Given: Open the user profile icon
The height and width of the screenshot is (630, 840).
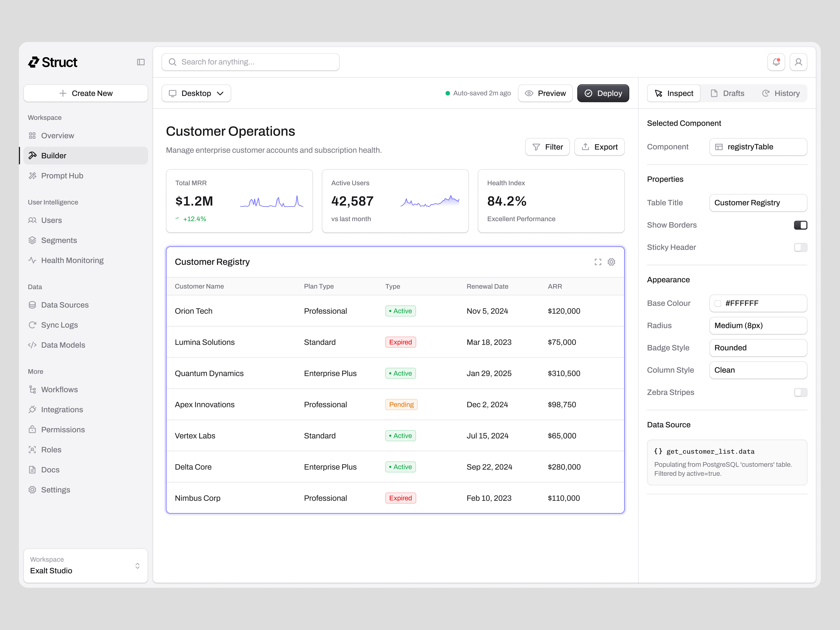Looking at the screenshot, I should tap(798, 62).
